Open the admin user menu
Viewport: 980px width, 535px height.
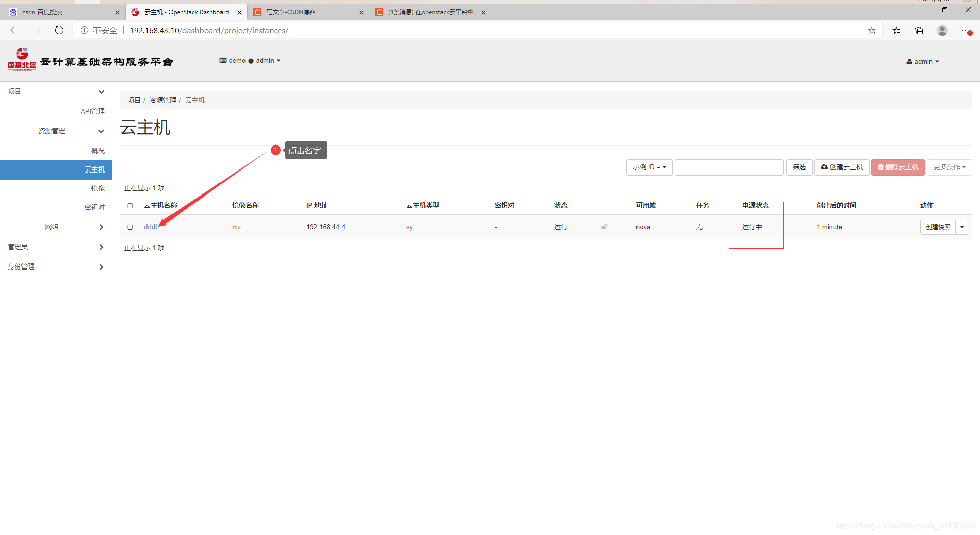coord(923,61)
